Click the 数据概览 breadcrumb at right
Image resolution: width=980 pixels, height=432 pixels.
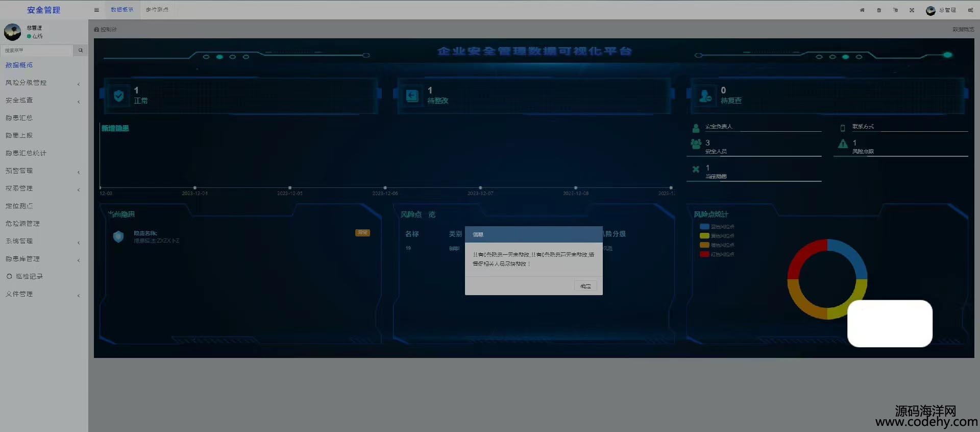[963, 30]
